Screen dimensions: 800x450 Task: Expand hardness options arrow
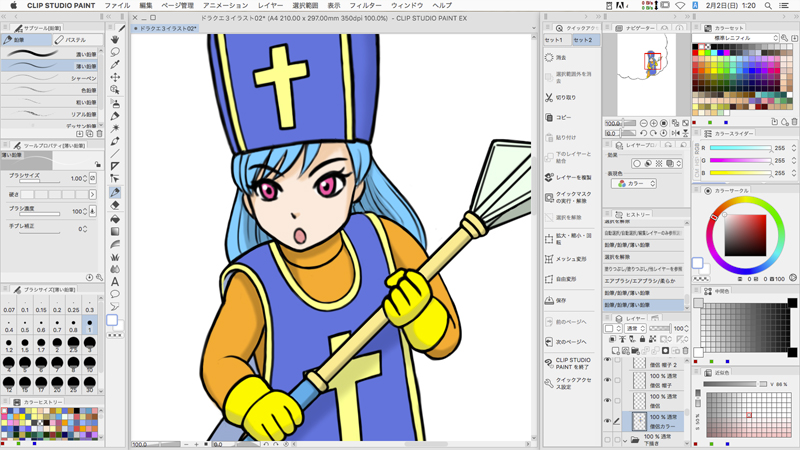coord(92,194)
